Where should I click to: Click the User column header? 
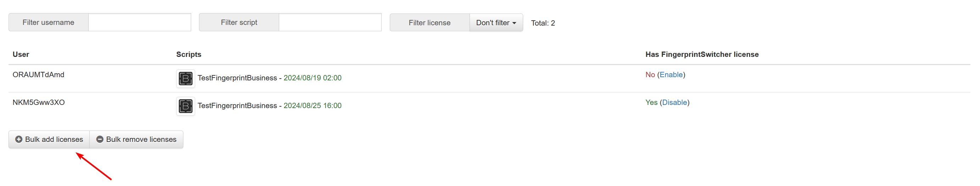click(21, 54)
